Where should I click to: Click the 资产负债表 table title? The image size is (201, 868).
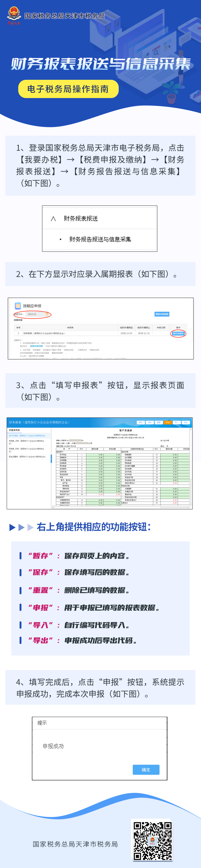click(126, 430)
